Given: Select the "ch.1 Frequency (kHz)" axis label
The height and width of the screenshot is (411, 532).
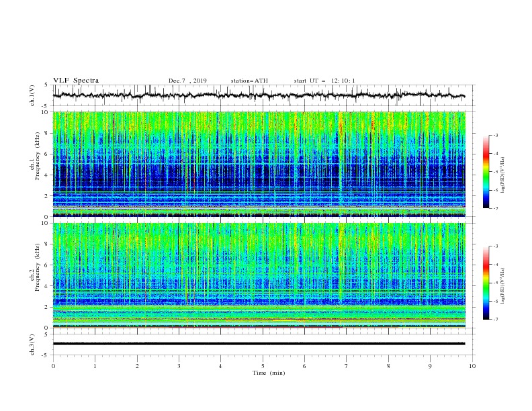Looking at the screenshot, I should (x=35, y=154).
